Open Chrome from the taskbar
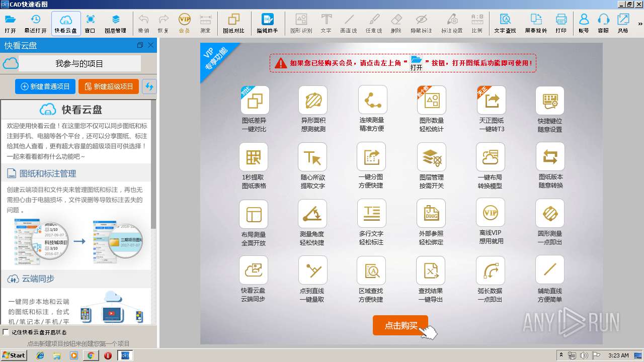644x362 pixels. click(x=91, y=355)
